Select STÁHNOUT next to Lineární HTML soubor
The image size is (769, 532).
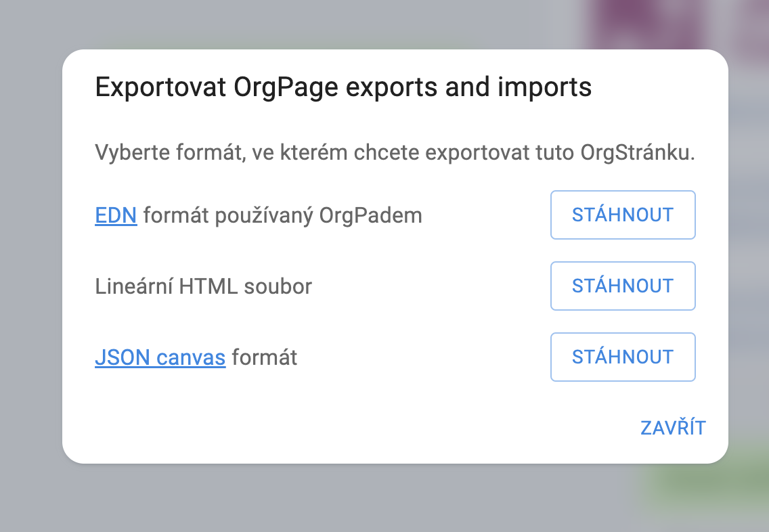[x=622, y=286]
